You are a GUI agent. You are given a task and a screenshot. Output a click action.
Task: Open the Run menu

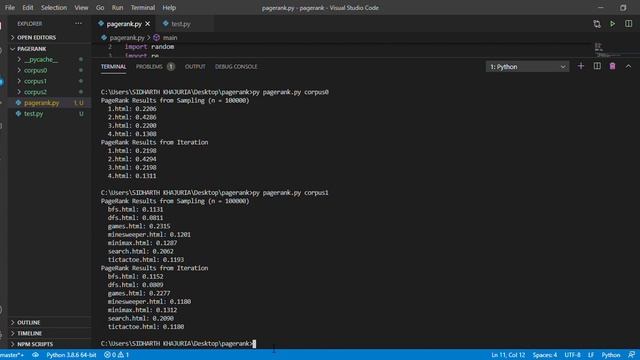pos(117,8)
